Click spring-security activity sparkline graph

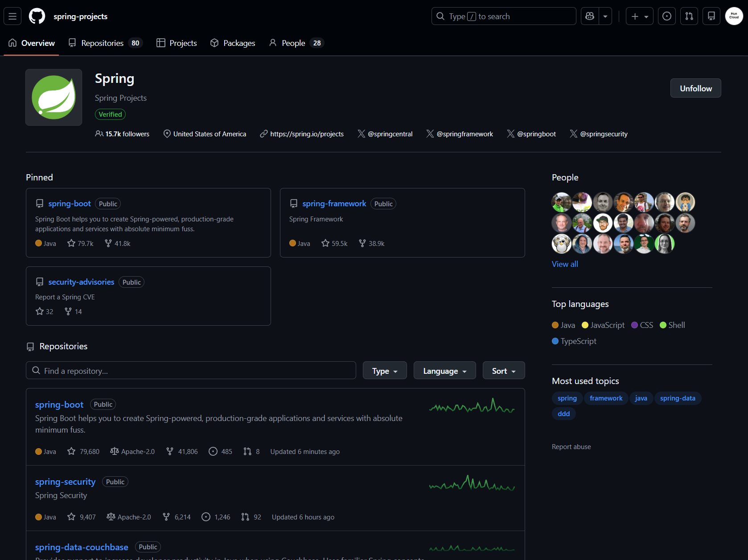[472, 483]
